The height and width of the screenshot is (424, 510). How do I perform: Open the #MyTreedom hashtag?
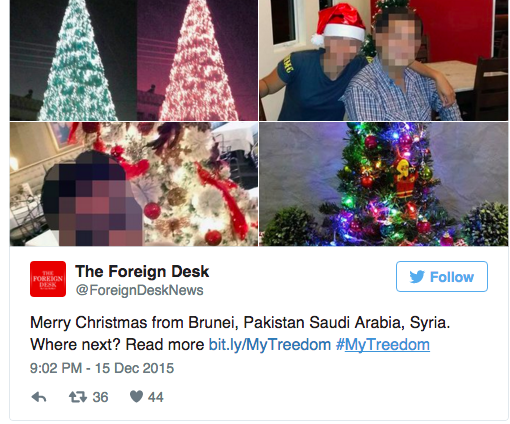tap(383, 345)
